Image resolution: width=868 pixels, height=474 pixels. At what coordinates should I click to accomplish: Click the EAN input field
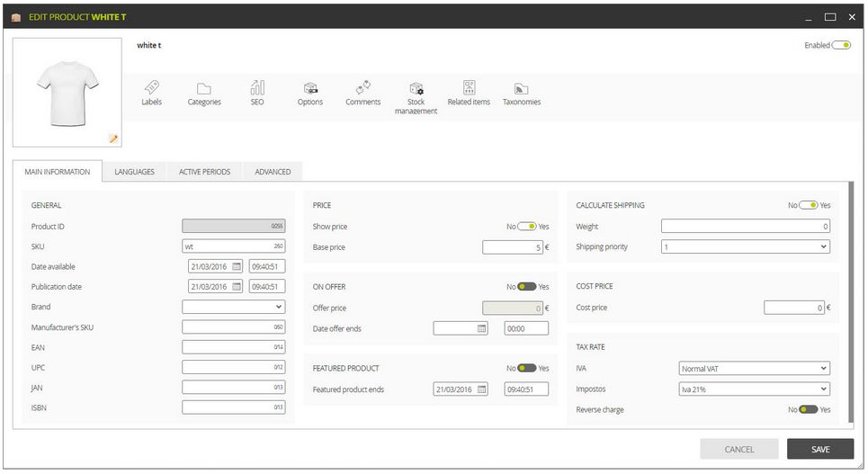click(x=234, y=347)
